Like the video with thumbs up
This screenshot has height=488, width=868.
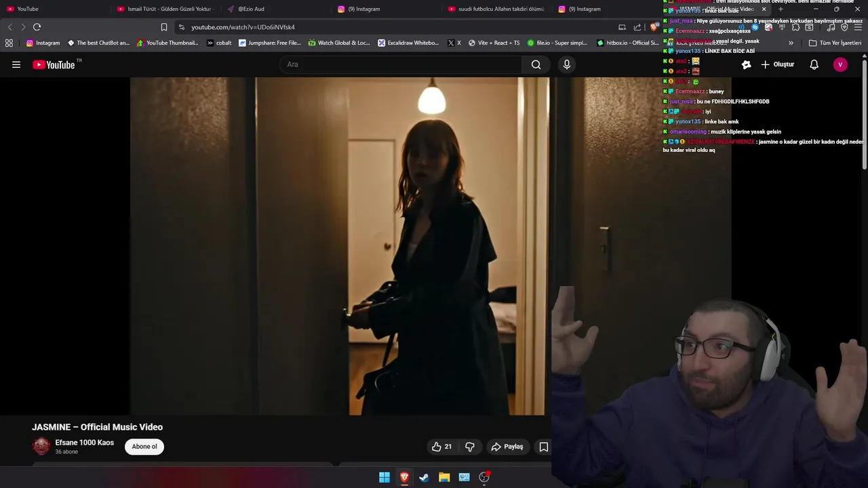[441, 447]
